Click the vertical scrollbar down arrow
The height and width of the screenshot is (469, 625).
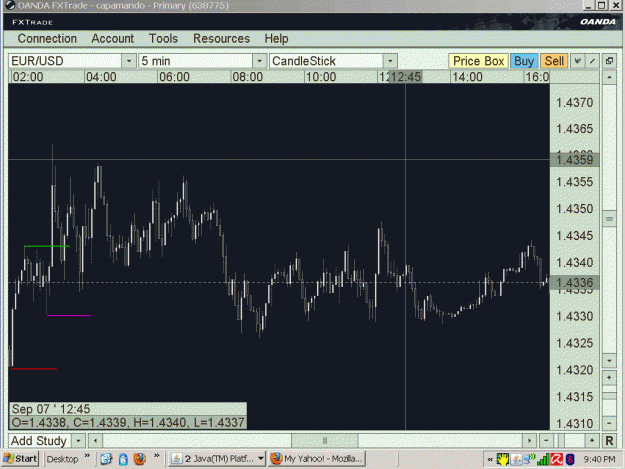pyautogui.click(x=609, y=361)
